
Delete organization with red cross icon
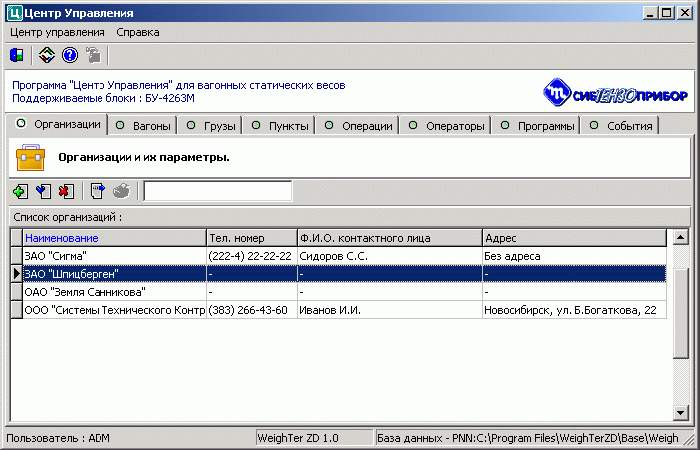pyautogui.click(x=67, y=192)
